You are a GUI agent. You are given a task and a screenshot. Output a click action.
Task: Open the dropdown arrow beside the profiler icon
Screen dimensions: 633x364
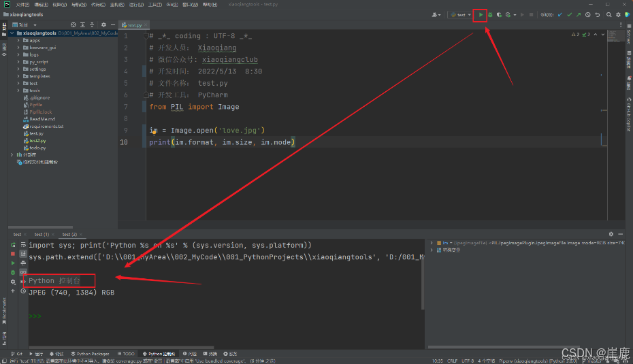[515, 15]
